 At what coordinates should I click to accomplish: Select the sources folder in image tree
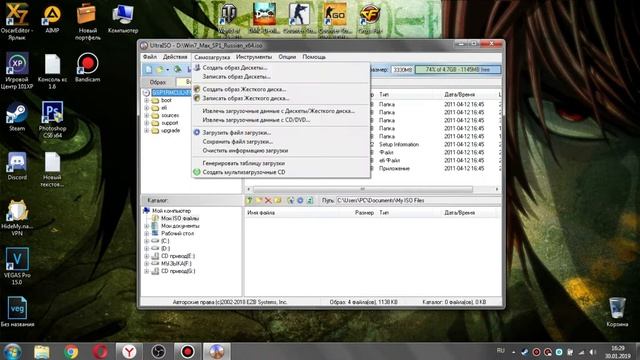170,116
